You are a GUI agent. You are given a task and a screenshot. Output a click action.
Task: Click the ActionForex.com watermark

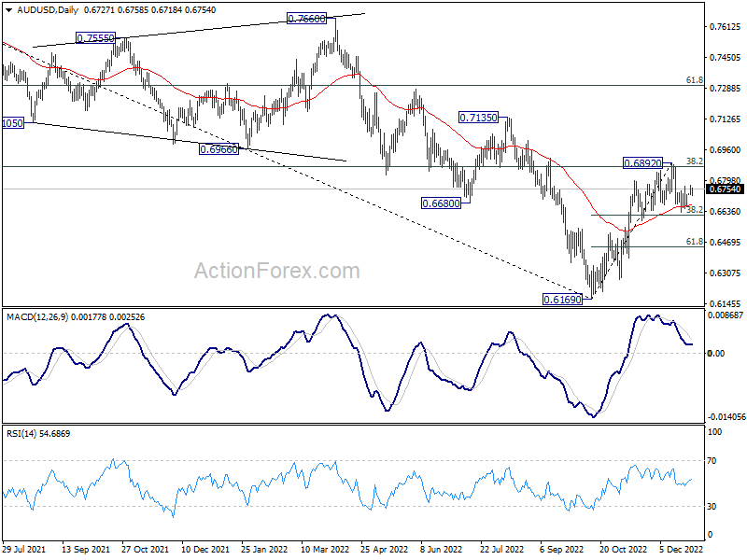pos(276,272)
